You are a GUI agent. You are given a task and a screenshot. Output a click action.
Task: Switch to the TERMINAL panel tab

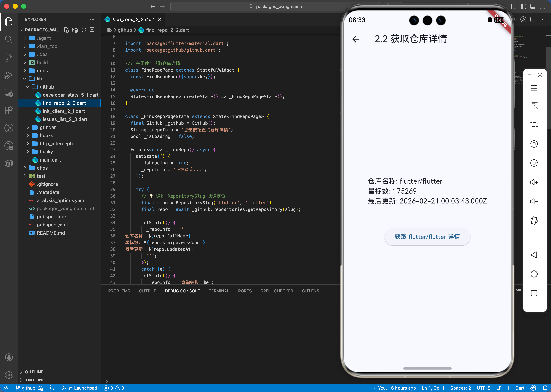pos(219,291)
